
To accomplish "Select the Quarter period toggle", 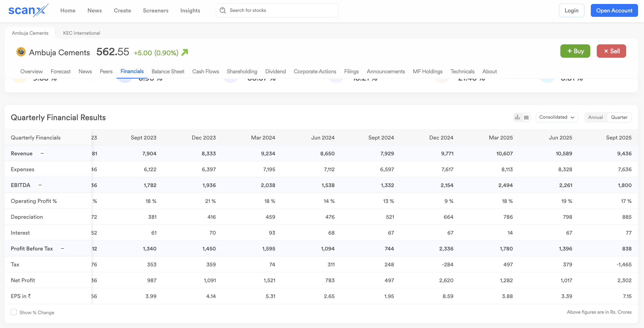I will coord(619,117).
